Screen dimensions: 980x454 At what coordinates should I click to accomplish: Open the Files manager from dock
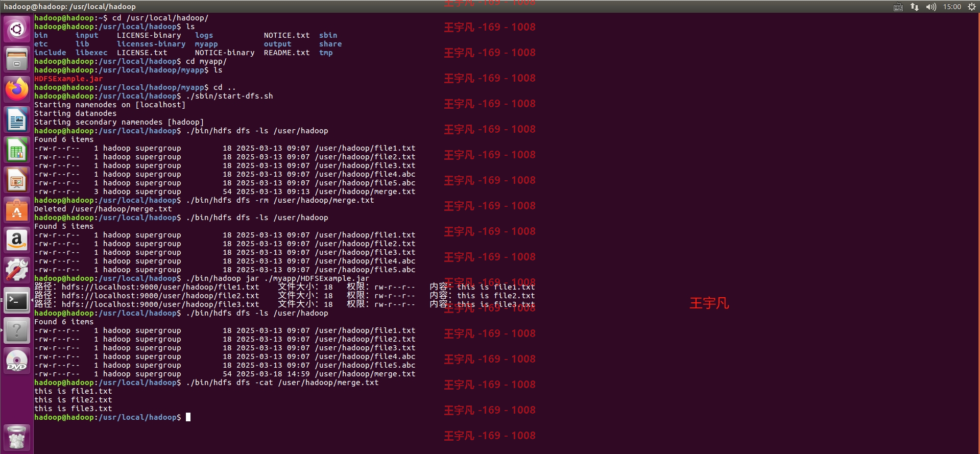[17, 59]
